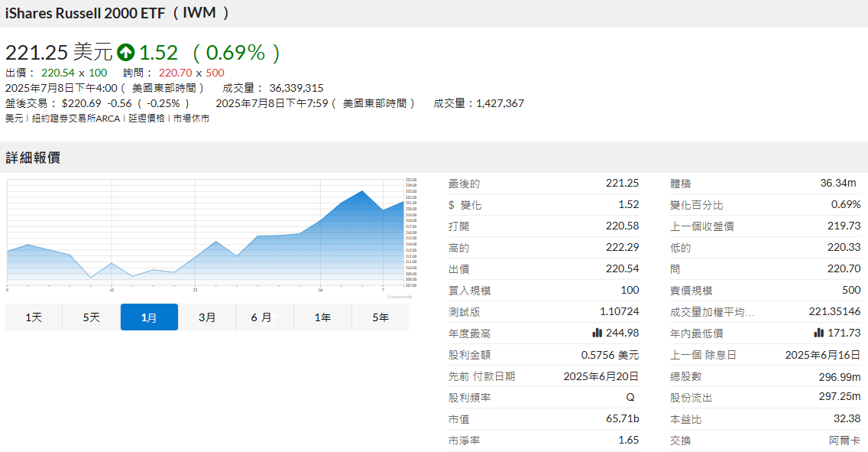Select the 1月 chart range tab
The height and width of the screenshot is (452, 868).
pos(150,317)
